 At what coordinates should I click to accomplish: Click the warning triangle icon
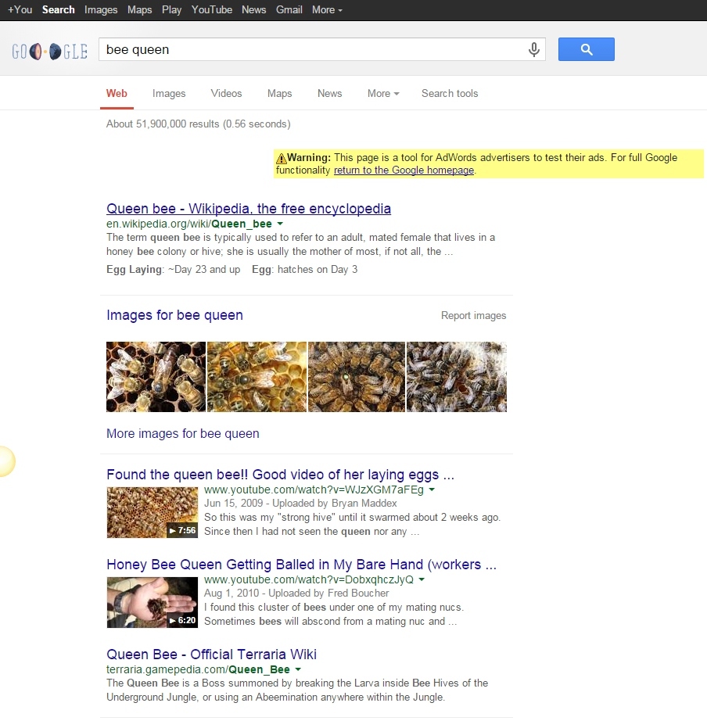282,158
